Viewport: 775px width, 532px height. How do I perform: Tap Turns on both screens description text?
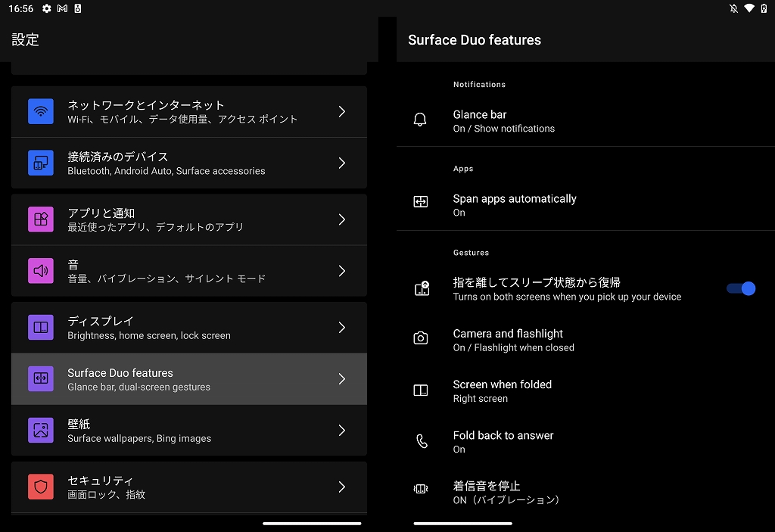[568, 297]
